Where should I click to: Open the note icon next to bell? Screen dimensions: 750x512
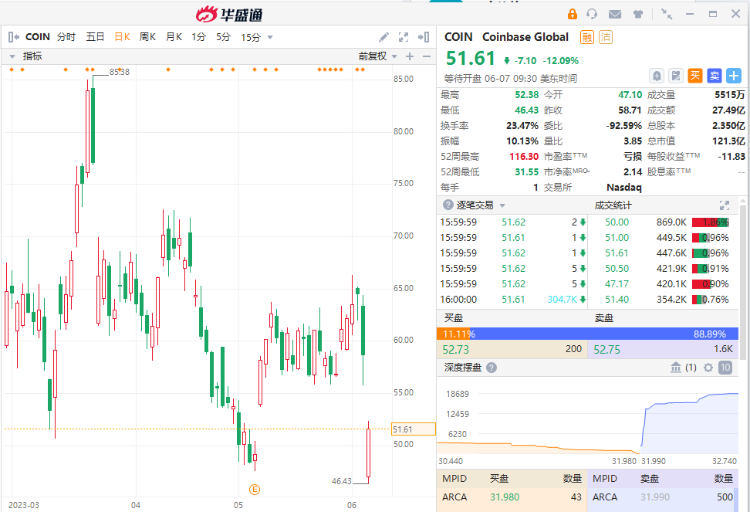coord(676,76)
